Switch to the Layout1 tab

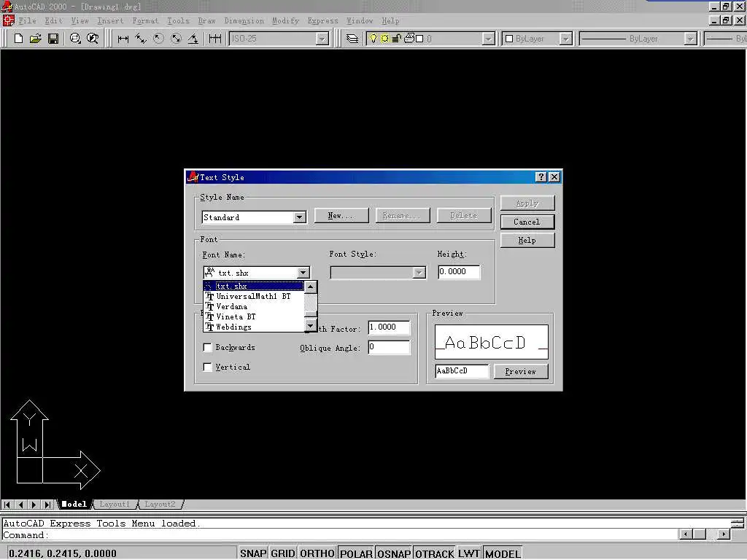[x=115, y=505]
